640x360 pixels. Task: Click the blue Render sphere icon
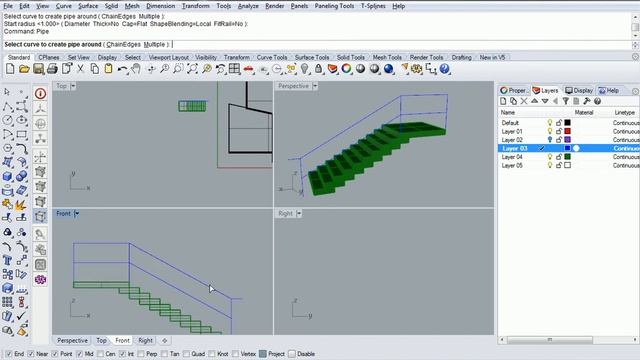point(389,69)
